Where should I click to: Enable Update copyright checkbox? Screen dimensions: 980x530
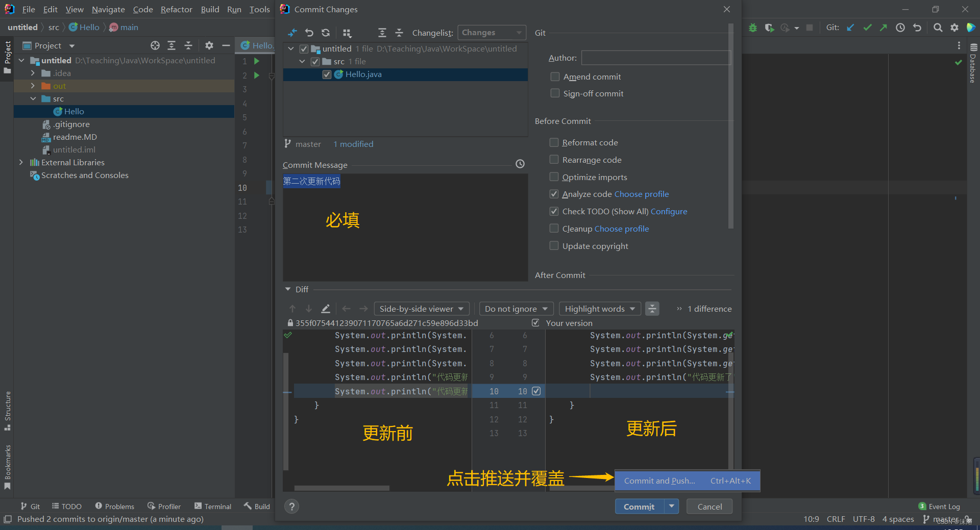(554, 246)
